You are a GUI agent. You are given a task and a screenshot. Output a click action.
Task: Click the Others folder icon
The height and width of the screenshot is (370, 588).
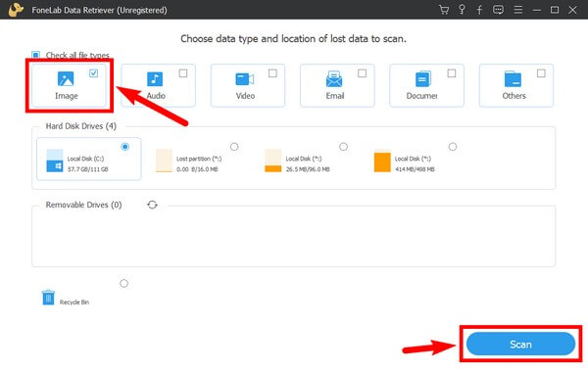[513, 79]
